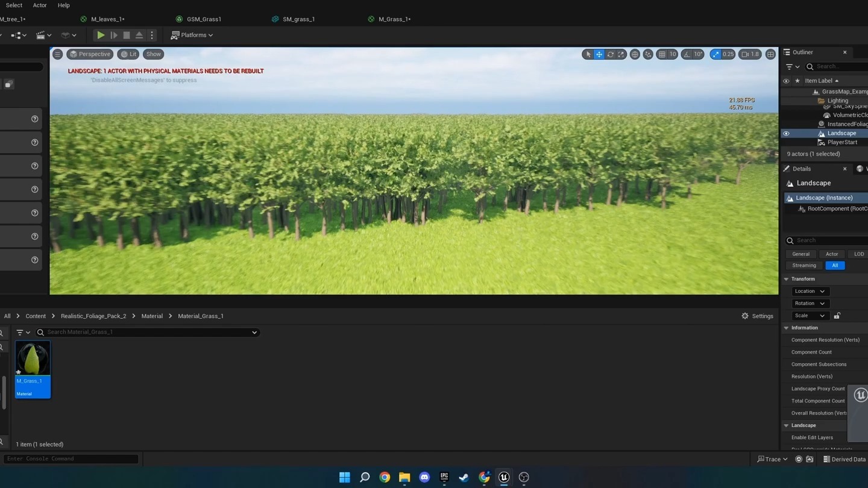Open the Help menu
Screen dimensions: 868x488
pos(63,5)
